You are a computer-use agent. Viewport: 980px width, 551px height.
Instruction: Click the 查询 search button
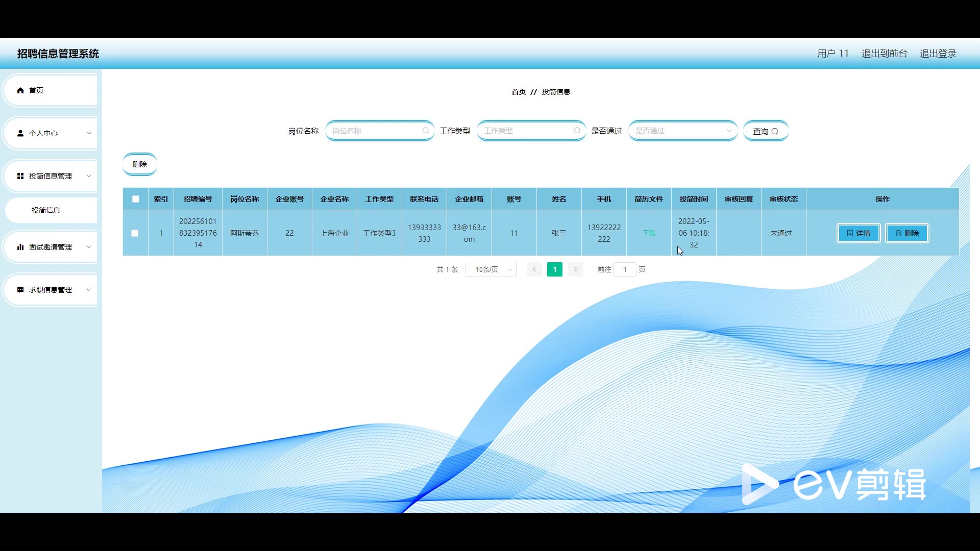[x=765, y=131]
